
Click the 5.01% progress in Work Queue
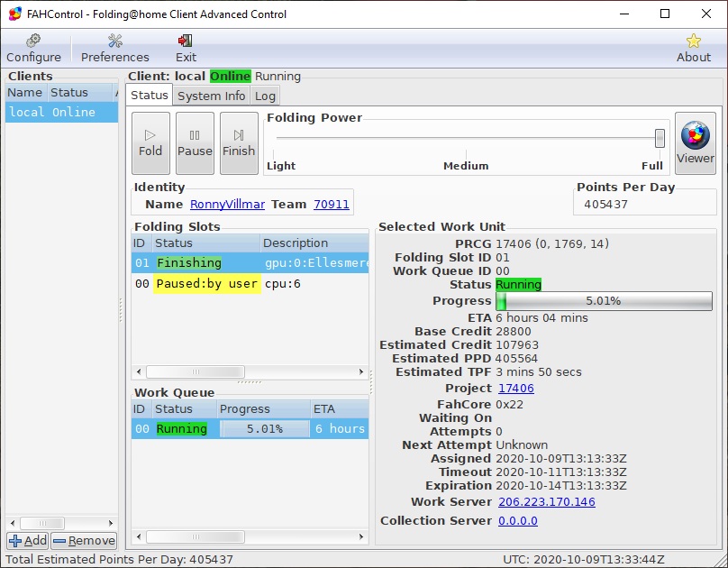coord(264,428)
